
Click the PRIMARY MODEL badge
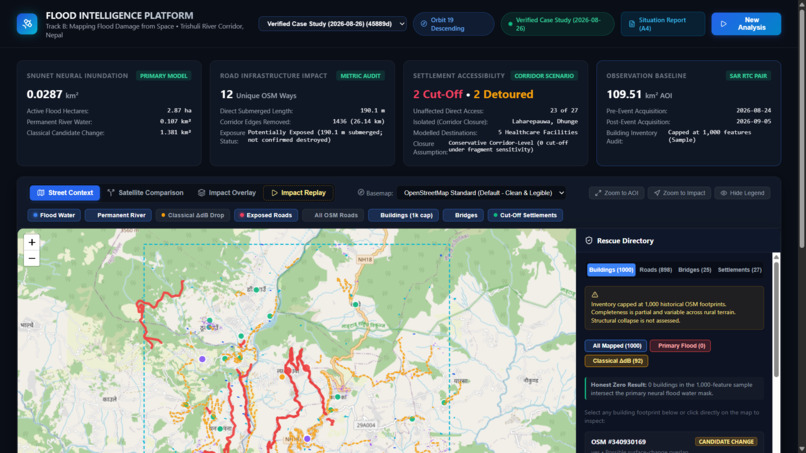click(163, 76)
